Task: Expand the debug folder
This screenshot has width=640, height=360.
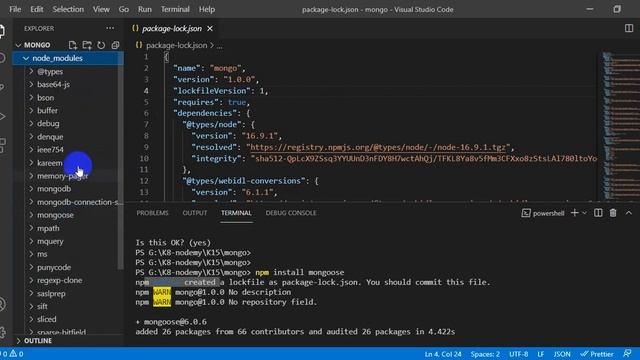Action: coord(48,124)
